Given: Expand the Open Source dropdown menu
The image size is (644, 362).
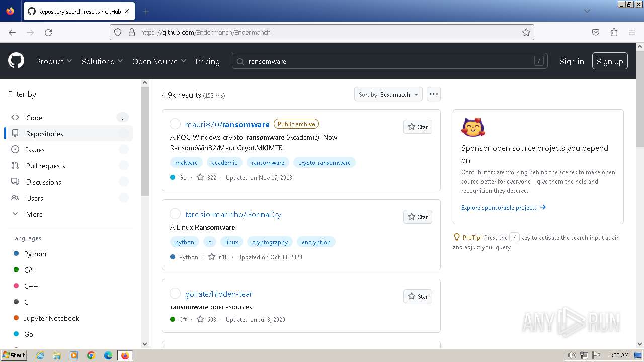Looking at the screenshot, I should click(x=159, y=61).
